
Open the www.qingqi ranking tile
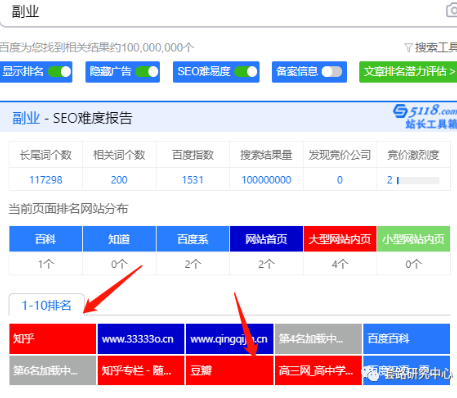click(x=230, y=339)
